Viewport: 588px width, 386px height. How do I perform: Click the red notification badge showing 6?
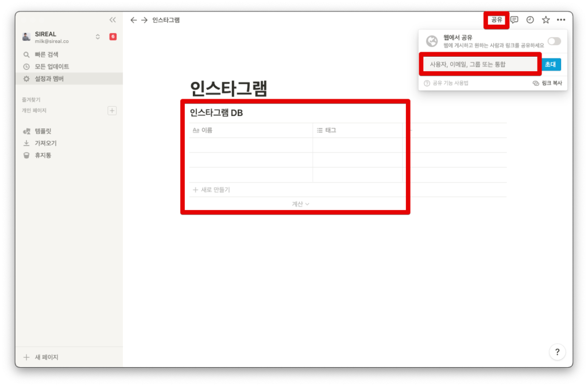(113, 36)
